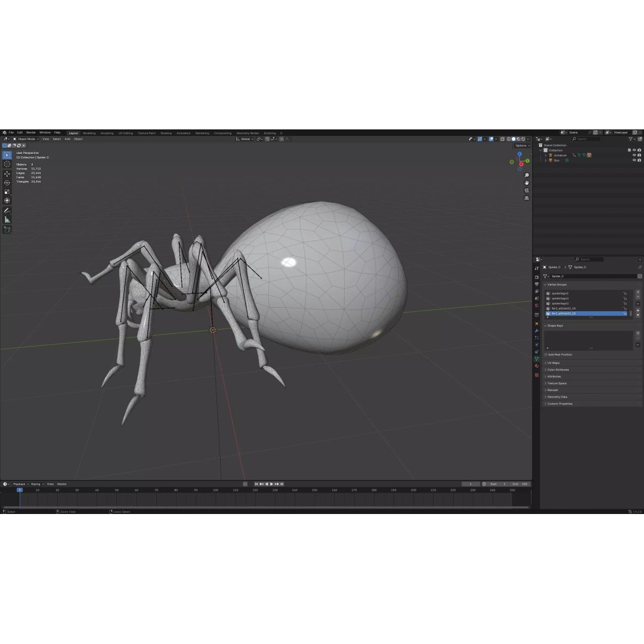Switch to the Sculpting workspace tab
This screenshot has height=644, width=644.
click(x=107, y=133)
